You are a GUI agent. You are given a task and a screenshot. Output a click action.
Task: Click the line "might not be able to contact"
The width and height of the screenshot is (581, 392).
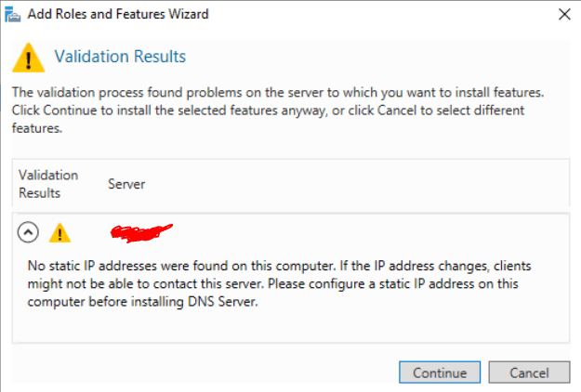coord(272,283)
